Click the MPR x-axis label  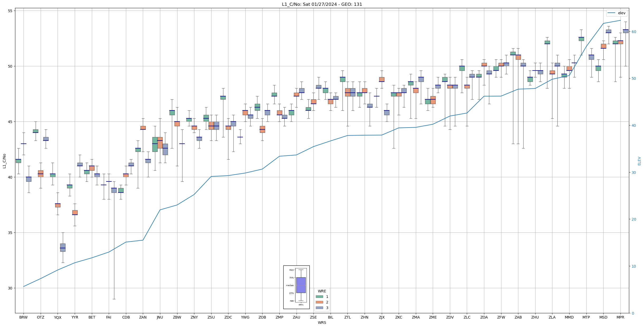(x=621, y=317)
